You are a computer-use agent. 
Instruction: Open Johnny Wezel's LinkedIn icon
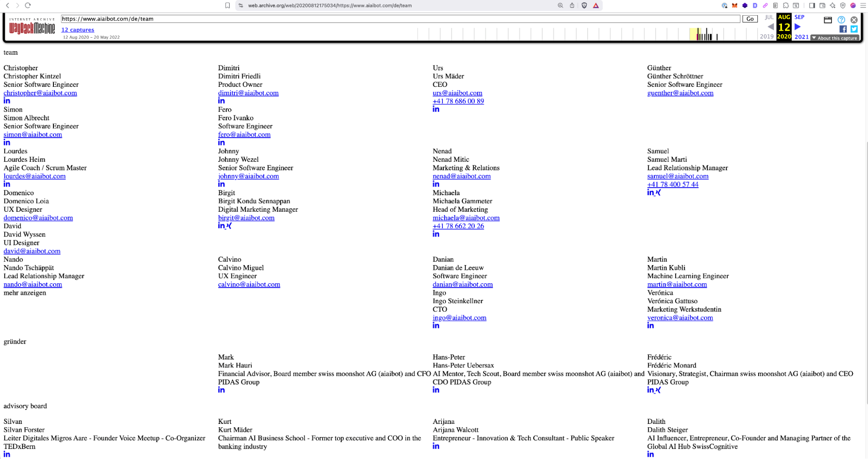[x=221, y=184]
